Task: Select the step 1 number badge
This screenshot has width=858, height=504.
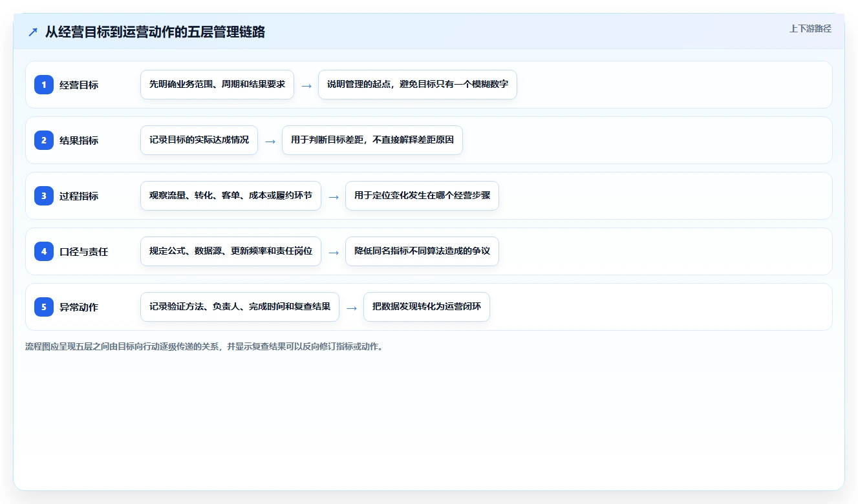Action: pyautogui.click(x=44, y=85)
